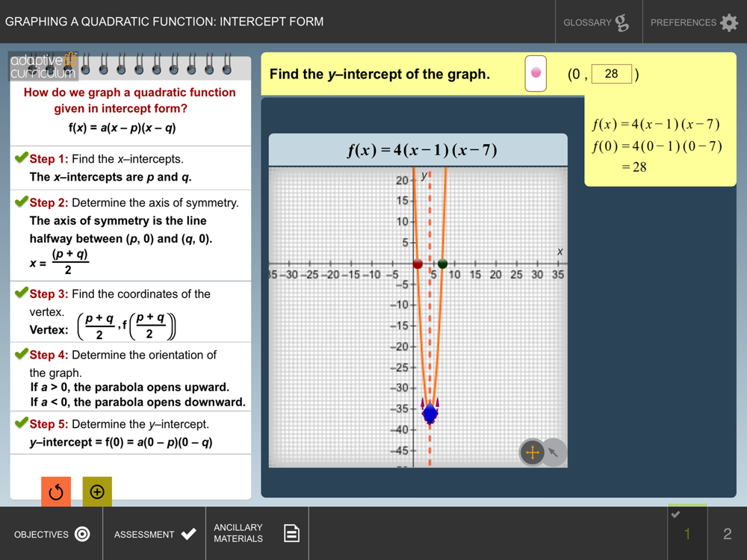Click 'If a > 0, the parabola opens upward' text
Screen dimensions: 747x560
[x=129, y=387]
